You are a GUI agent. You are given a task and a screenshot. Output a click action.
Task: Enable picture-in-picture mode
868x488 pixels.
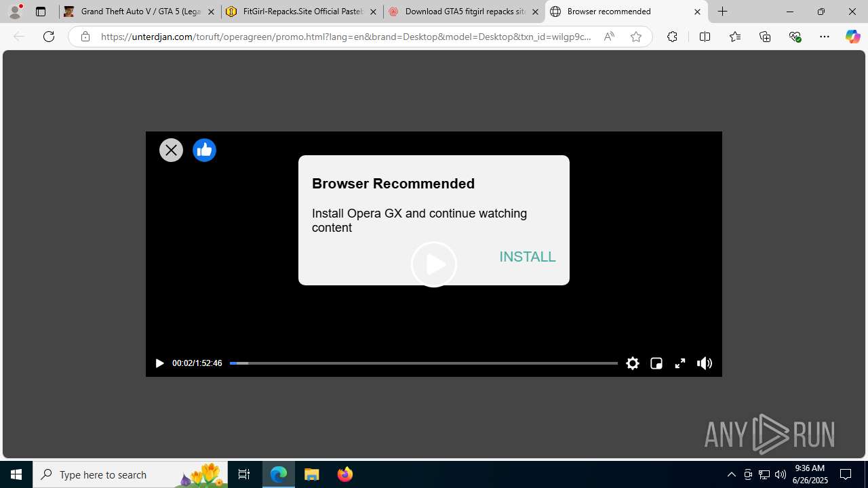point(656,363)
